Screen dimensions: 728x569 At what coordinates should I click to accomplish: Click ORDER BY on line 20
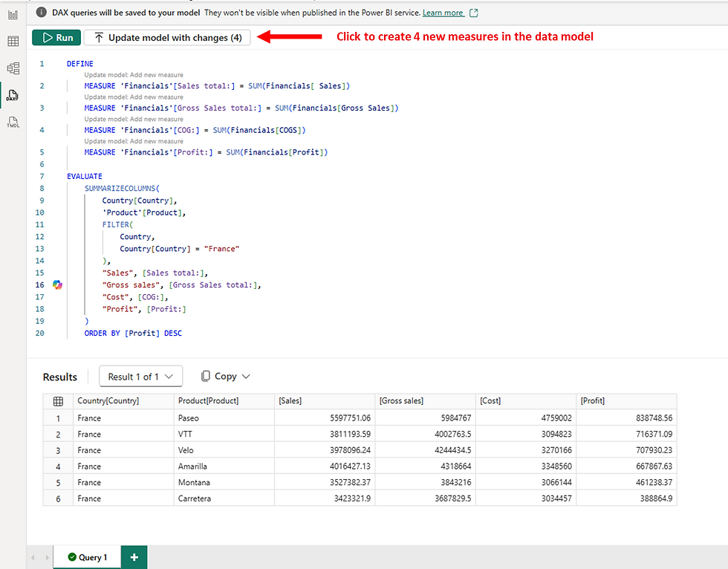click(103, 334)
